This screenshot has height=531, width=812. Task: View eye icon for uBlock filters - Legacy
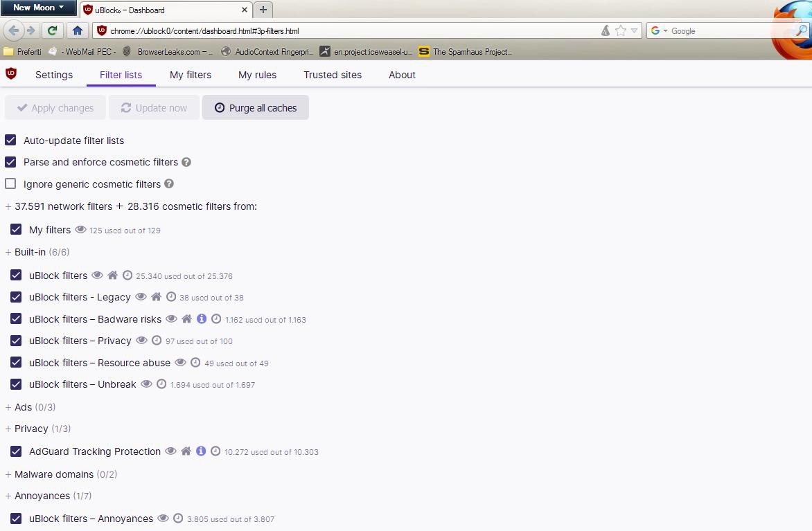[x=141, y=296]
